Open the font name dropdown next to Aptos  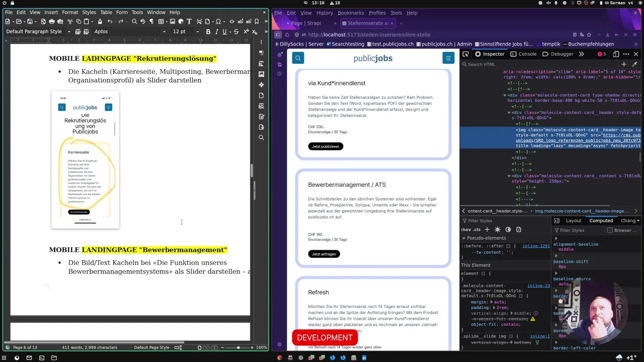(x=164, y=32)
